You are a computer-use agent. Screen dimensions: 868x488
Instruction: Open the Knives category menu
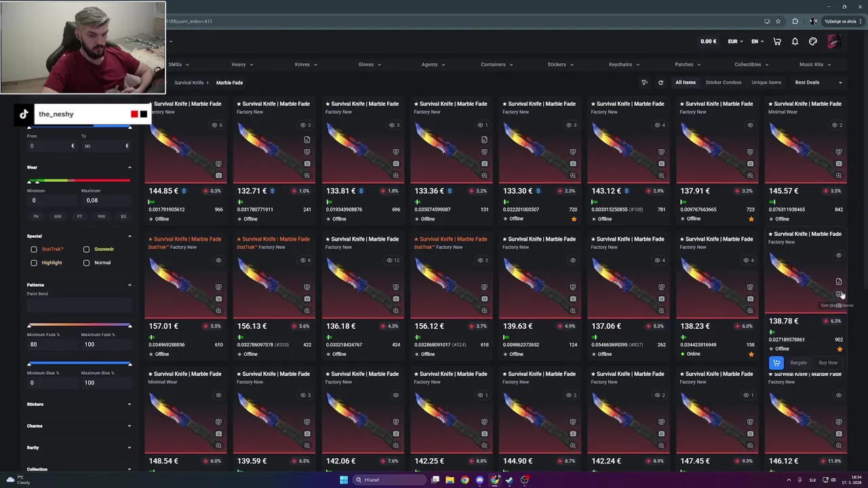[307, 64]
